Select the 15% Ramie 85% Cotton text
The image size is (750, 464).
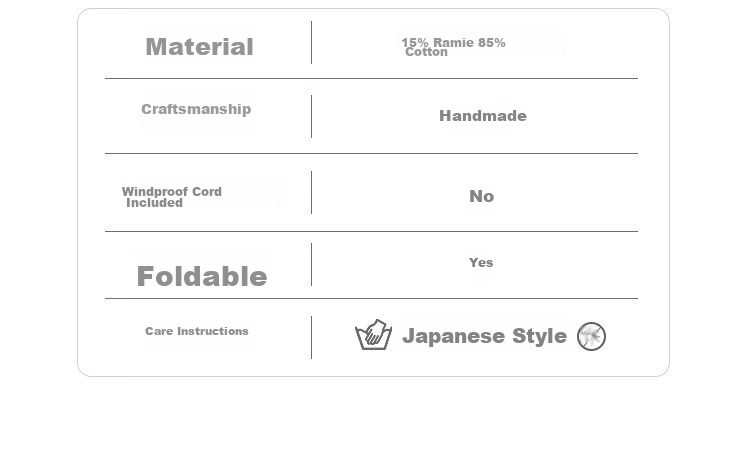[x=453, y=47]
